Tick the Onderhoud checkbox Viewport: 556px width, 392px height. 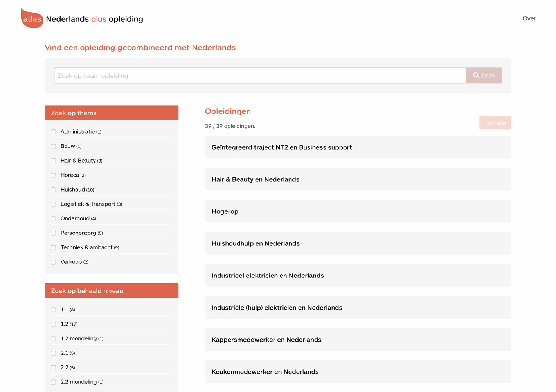click(x=53, y=218)
